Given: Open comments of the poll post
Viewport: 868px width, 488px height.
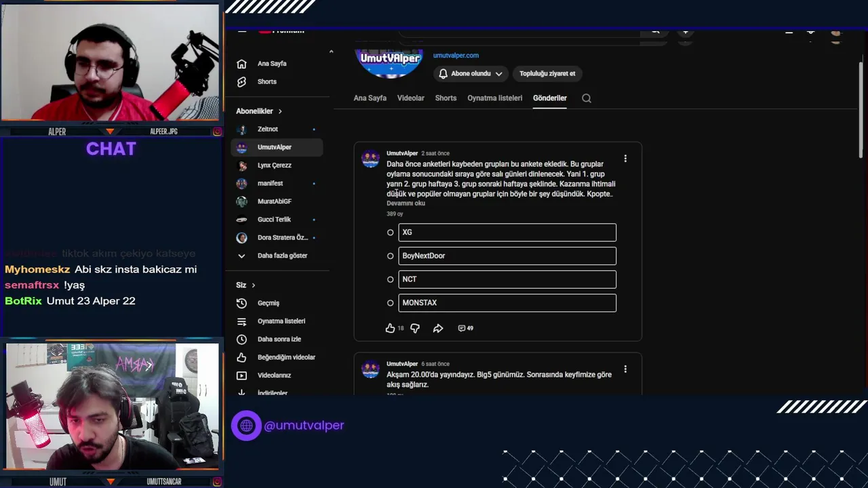Looking at the screenshot, I should [465, 328].
